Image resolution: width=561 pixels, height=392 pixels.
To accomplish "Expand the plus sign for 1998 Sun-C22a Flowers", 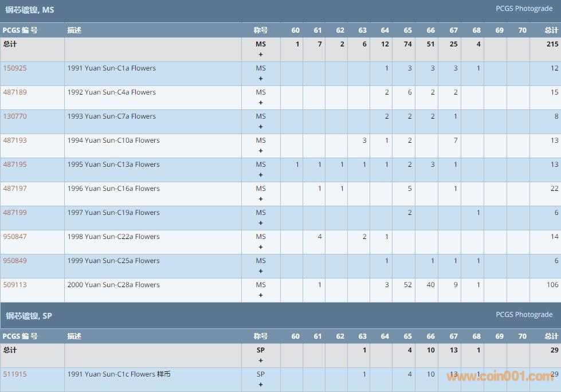I will tap(261, 248).
